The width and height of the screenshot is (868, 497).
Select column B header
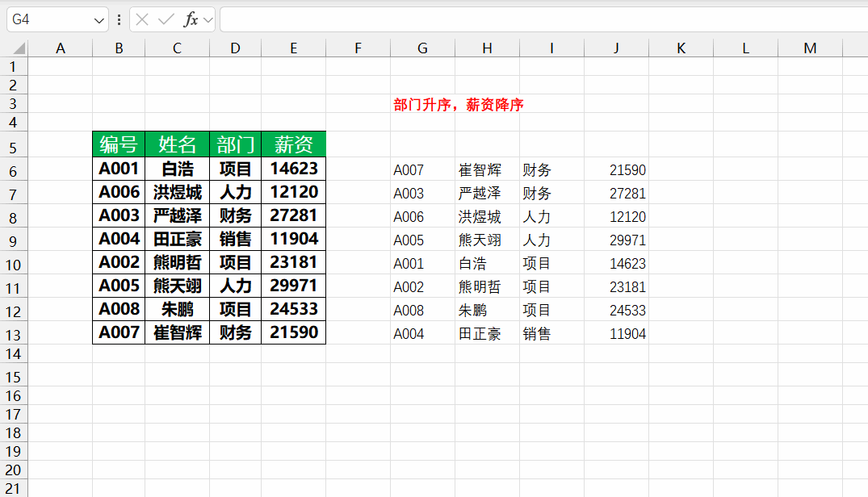(x=119, y=48)
